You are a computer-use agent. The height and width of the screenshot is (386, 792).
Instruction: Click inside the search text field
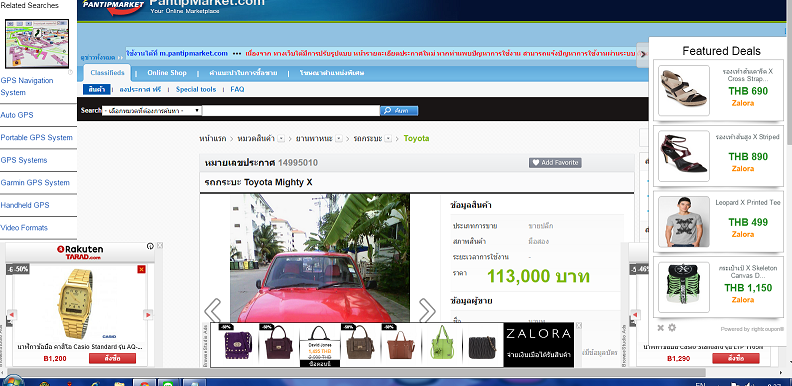291,111
